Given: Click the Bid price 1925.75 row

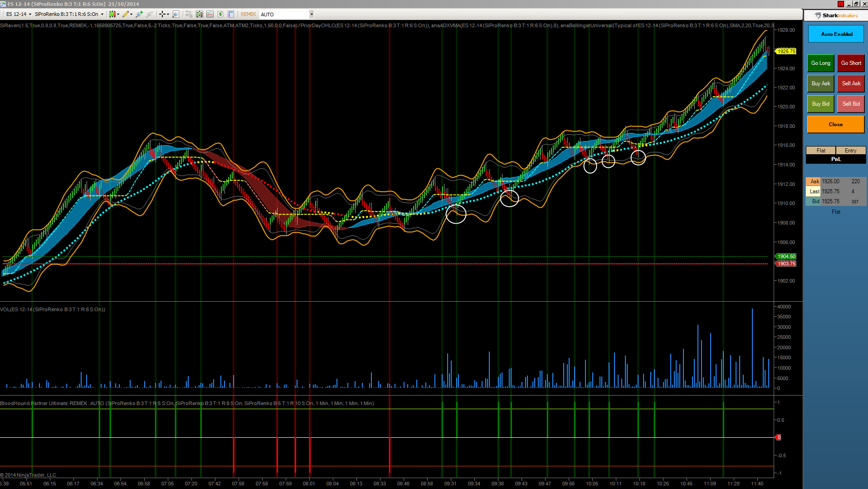Looking at the screenshot, I should pyautogui.click(x=836, y=201).
